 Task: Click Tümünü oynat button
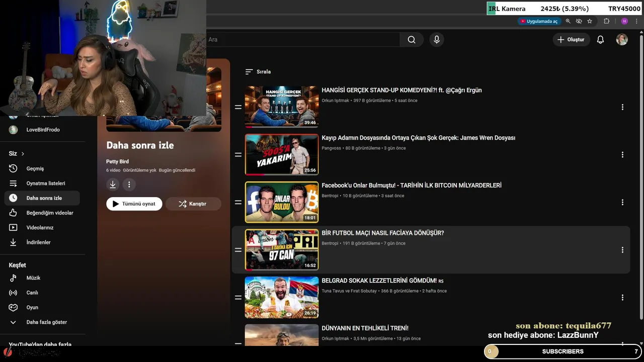click(134, 204)
